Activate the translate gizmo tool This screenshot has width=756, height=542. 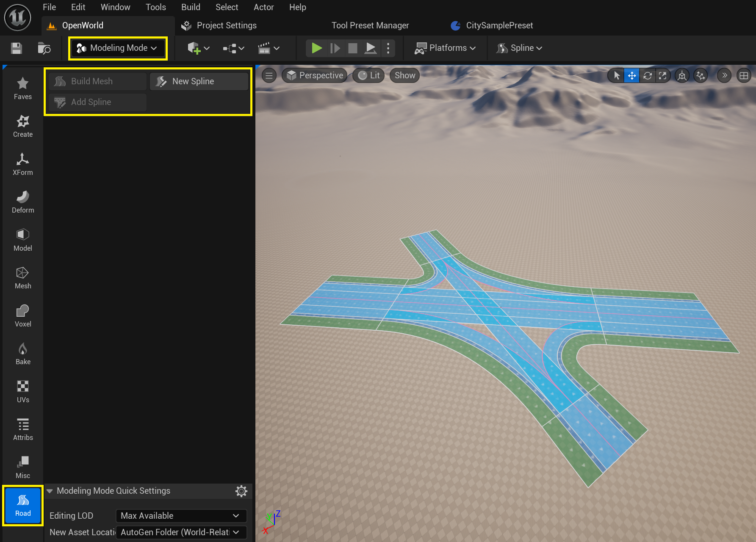[632, 76]
